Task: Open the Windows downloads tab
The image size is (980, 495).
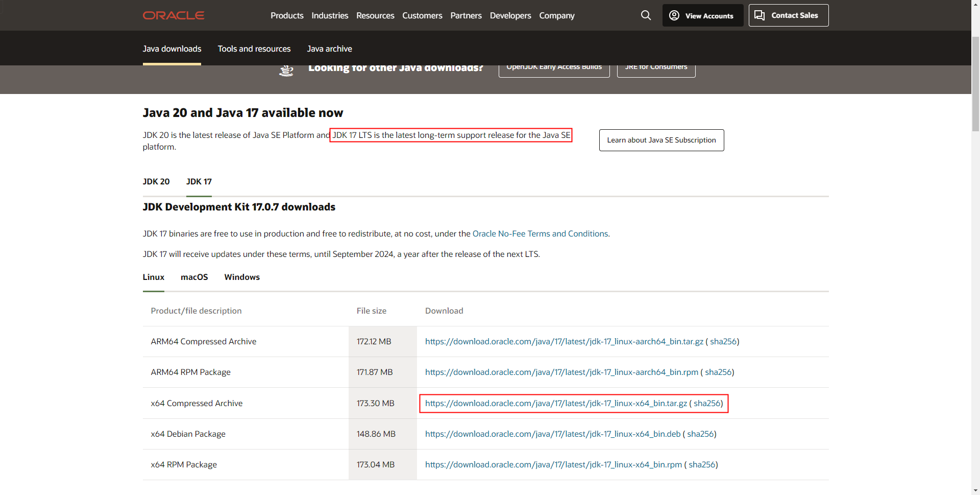Action: click(241, 277)
